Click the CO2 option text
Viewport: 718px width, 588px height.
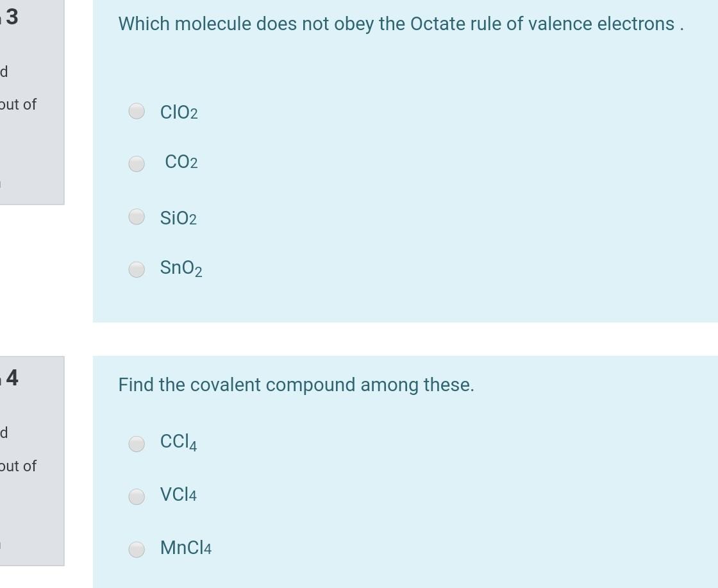181,162
